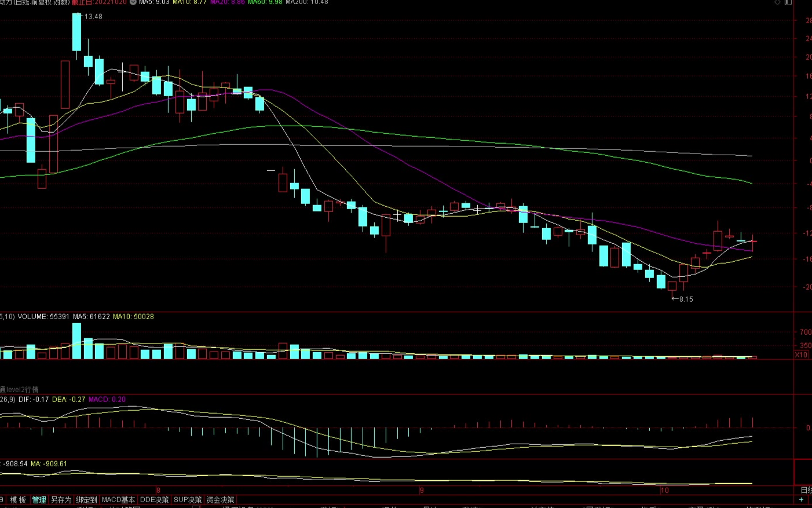Viewport: 812px width, 508px height.
Task: Open the dropdown arrow beside 截止日 date
Action: [133, 2]
